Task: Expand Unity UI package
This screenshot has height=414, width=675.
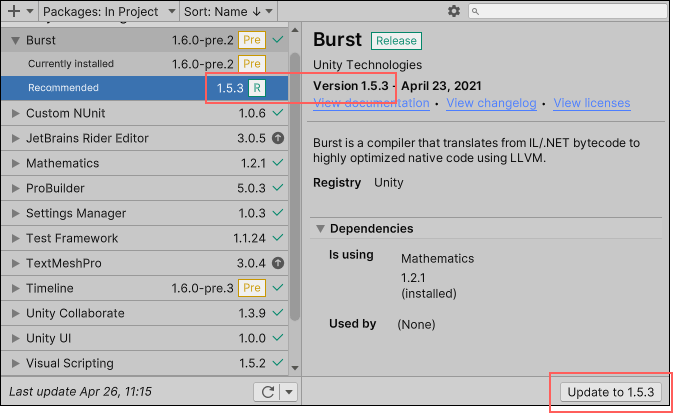Action: click(x=15, y=338)
